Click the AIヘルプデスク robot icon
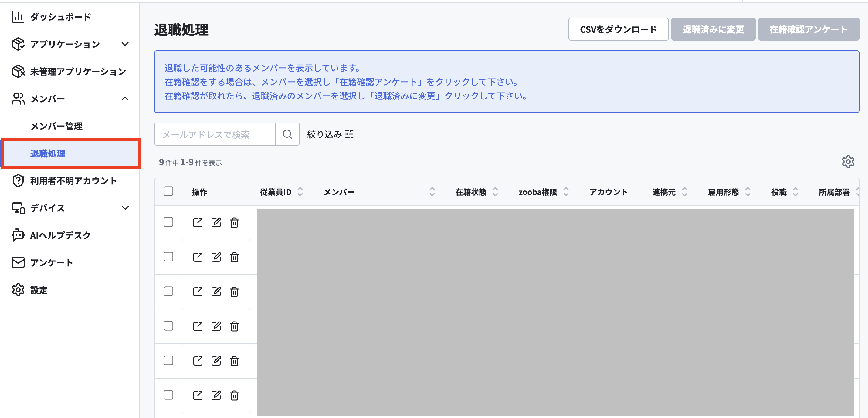This screenshot has width=868, height=418. coord(18,235)
